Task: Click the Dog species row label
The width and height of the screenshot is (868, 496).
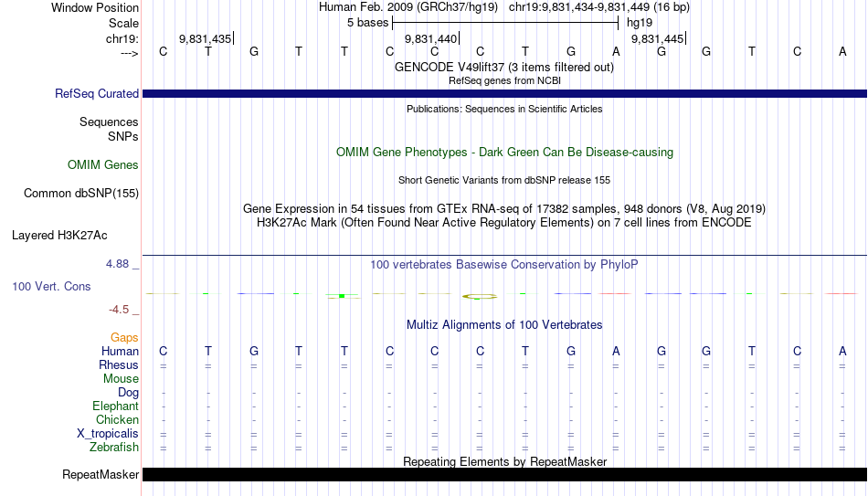Action: click(x=128, y=393)
